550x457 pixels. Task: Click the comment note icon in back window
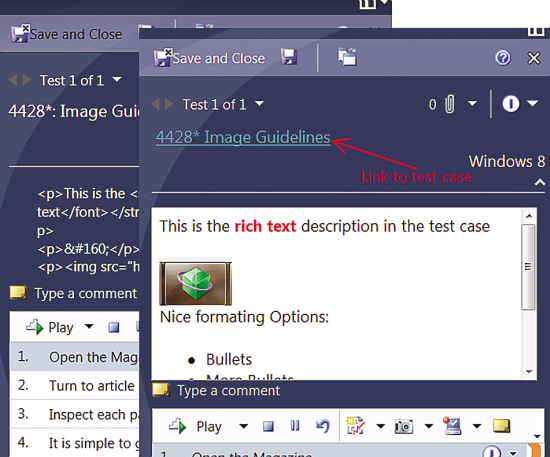[x=18, y=293]
